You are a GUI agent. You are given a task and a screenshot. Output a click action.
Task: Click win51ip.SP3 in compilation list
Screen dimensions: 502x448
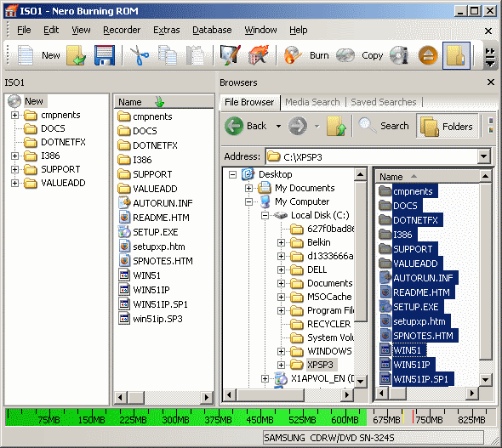pos(157,319)
